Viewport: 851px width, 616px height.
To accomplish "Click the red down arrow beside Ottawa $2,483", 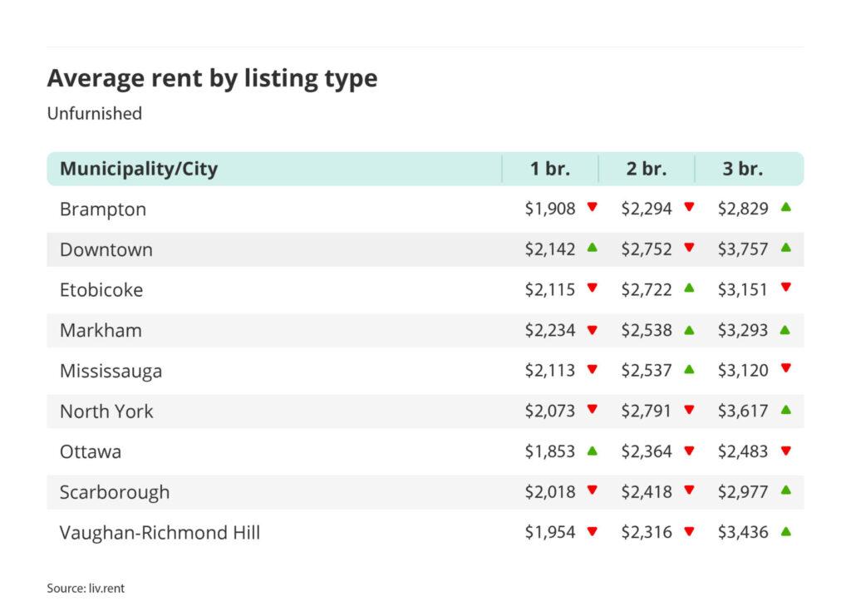I will [785, 451].
